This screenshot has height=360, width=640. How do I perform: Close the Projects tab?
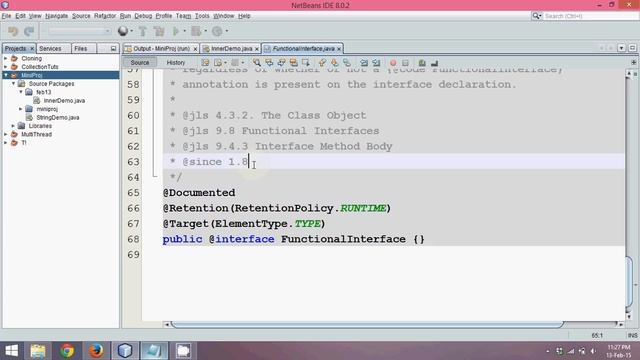coord(32,49)
